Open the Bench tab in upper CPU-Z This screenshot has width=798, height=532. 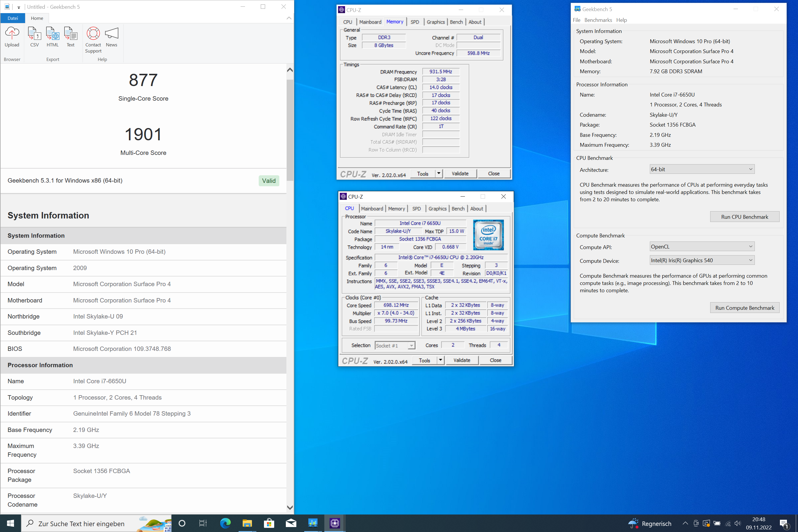(456, 22)
